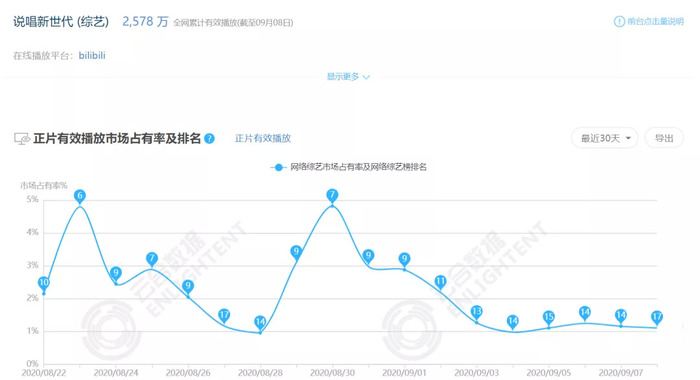This screenshot has width=700, height=380.
Task: Click the monitor icon before 正片有效播放市场占有率及排名
Action: pos(22,139)
